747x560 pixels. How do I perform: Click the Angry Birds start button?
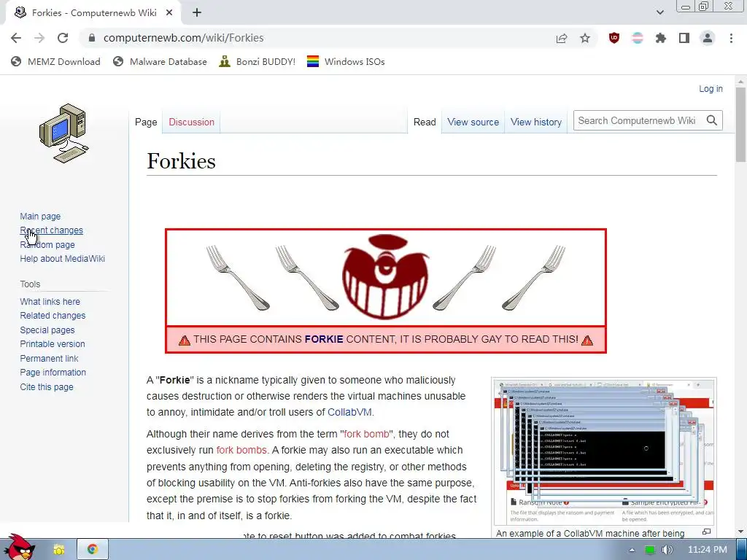[18, 547]
